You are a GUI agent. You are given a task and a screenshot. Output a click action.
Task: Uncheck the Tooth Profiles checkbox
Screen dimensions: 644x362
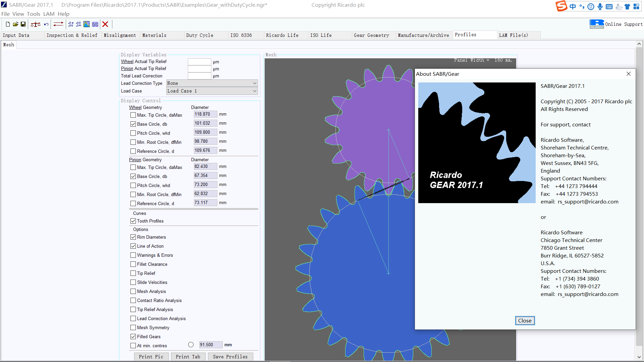click(x=133, y=221)
